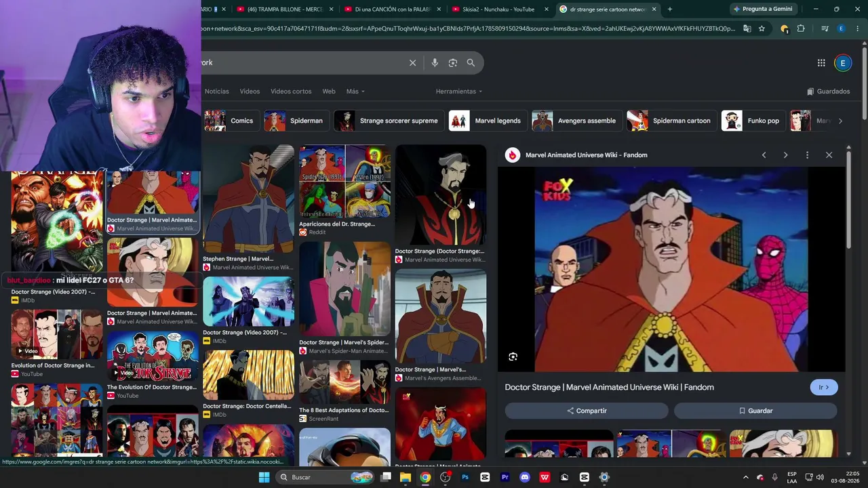
Task: Close the dr strange search tab
Action: click(x=654, y=9)
